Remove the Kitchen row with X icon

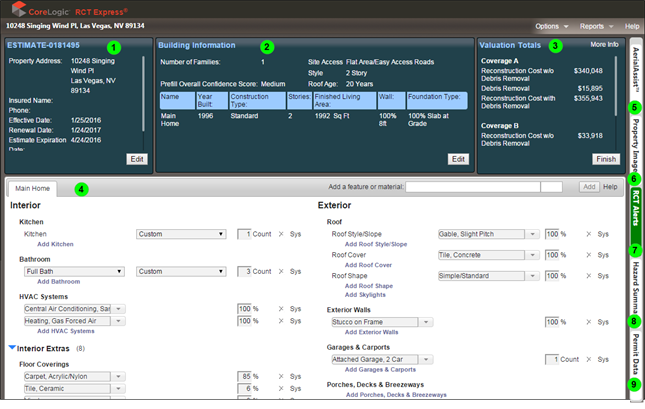pyautogui.click(x=282, y=234)
